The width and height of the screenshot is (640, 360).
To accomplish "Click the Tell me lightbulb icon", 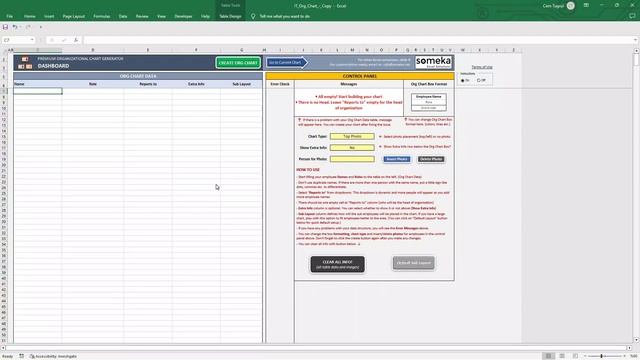I will (253, 16).
